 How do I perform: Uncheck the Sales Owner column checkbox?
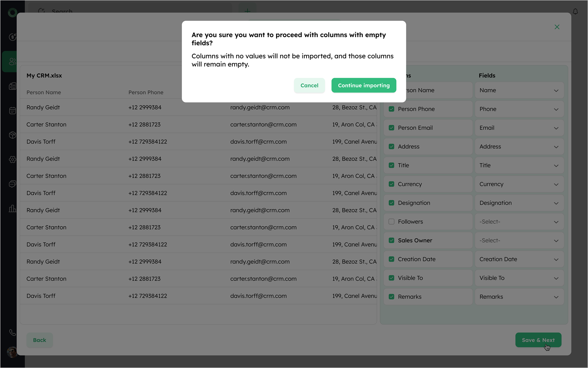click(x=391, y=241)
